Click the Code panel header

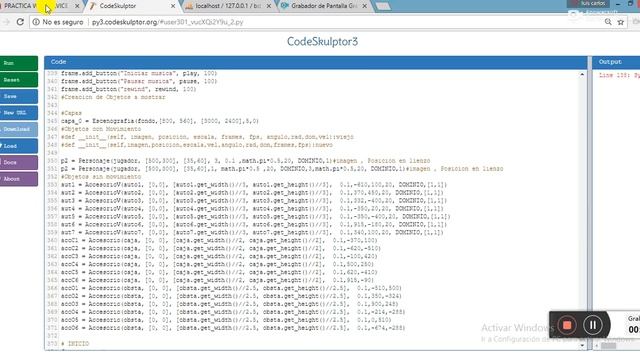click(316, 62)
